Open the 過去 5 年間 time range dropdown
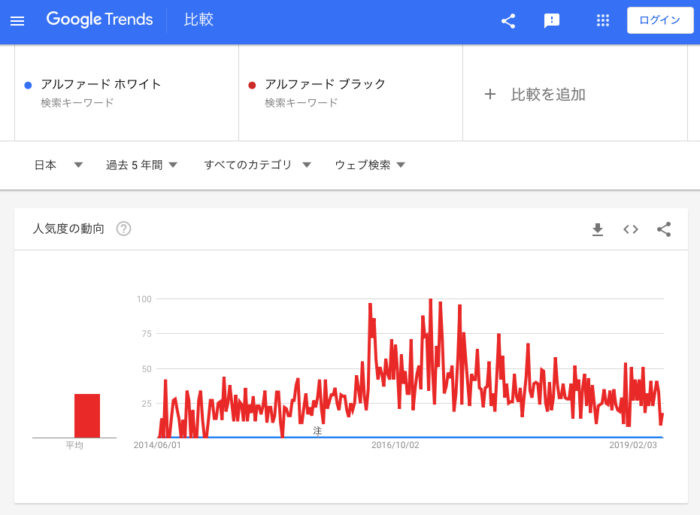This screenshot has width=700, height=515. (x=142, y=165)
